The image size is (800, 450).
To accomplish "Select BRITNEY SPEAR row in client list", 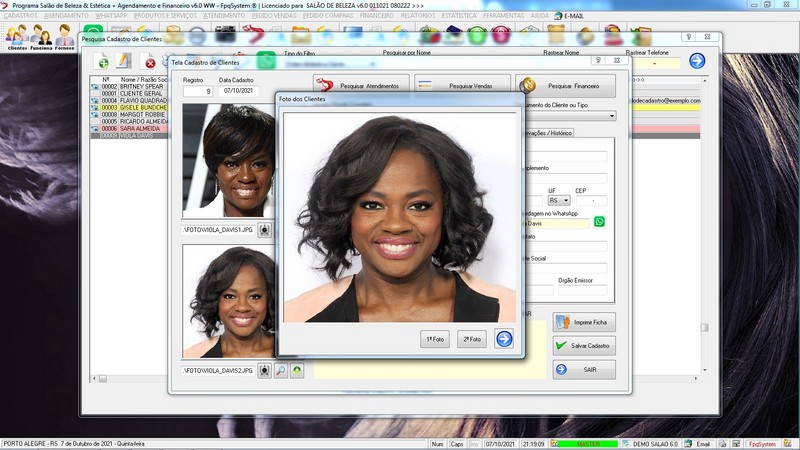I will pyautogui.click(x=131, y=87).
